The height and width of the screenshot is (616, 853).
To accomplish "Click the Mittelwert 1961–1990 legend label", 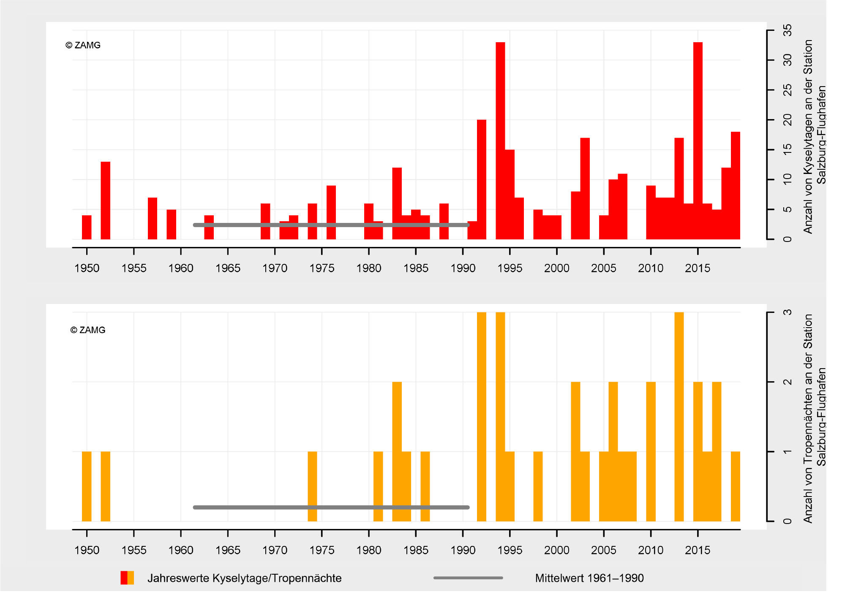I will pos(589,578).
